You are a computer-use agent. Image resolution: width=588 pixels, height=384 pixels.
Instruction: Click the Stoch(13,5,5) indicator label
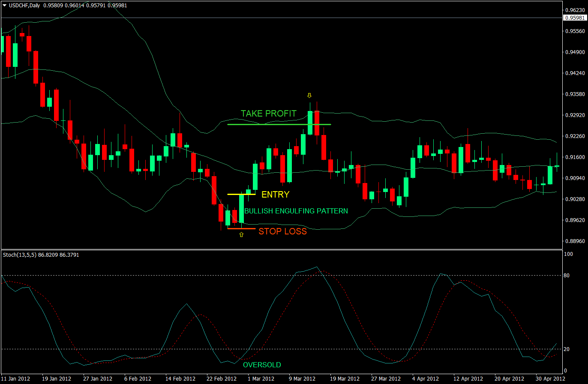[19, 255]
